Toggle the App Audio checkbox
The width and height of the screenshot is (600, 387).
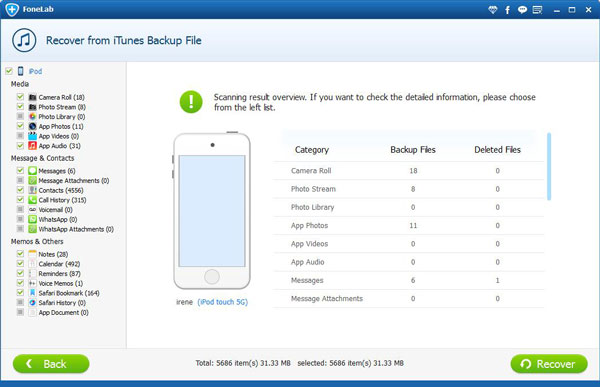[20, 145]
